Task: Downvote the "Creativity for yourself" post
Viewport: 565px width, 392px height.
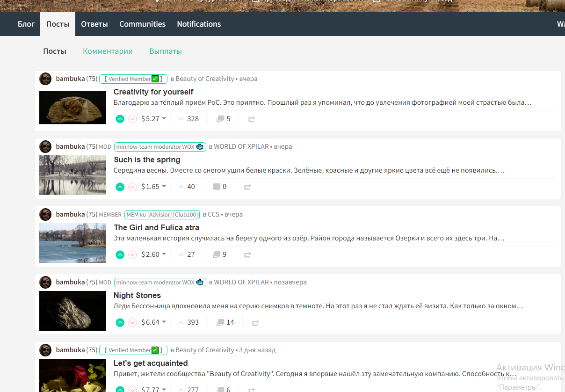Action: click(132, 119)
